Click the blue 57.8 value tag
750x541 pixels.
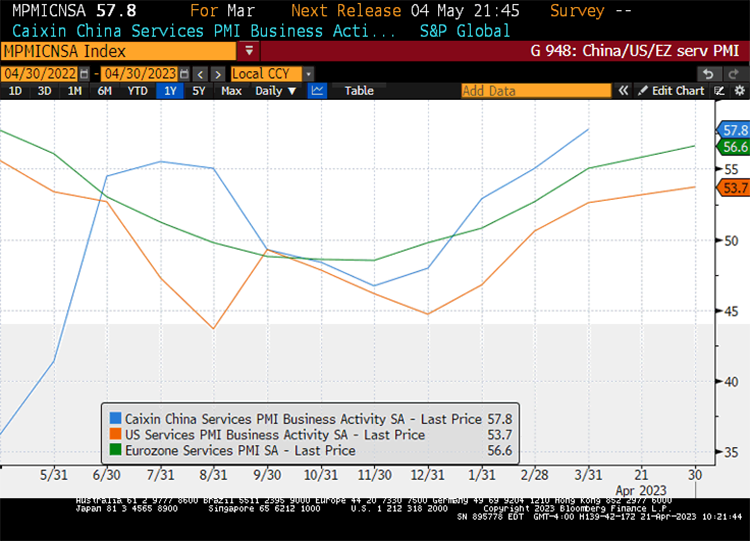(734, 130)
